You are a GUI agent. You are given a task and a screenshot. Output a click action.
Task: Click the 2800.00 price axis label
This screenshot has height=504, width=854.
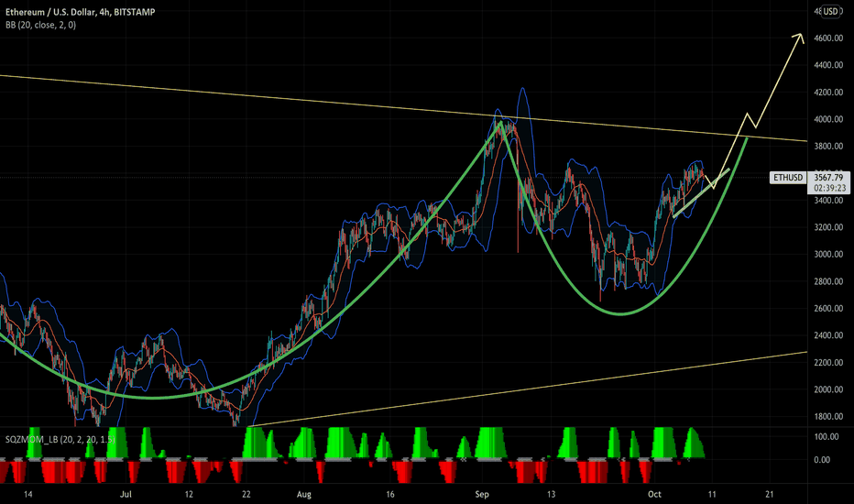click(828, 281)
